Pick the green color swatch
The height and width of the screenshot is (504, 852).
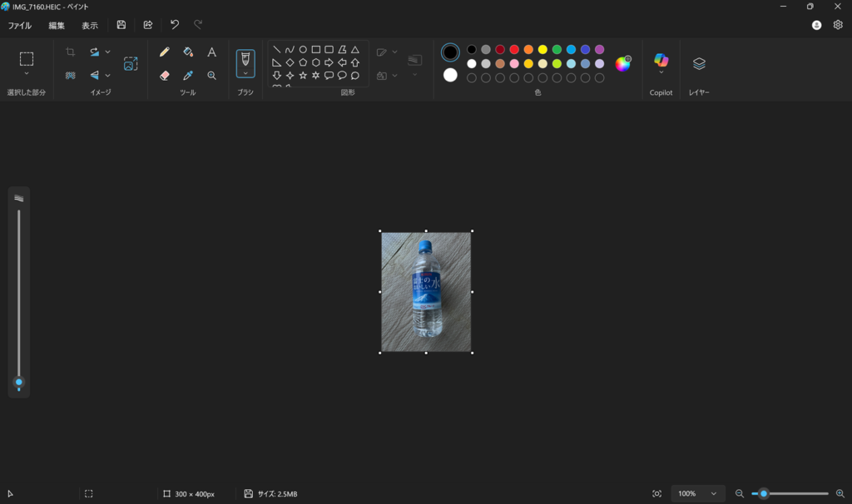coord(557,49)
